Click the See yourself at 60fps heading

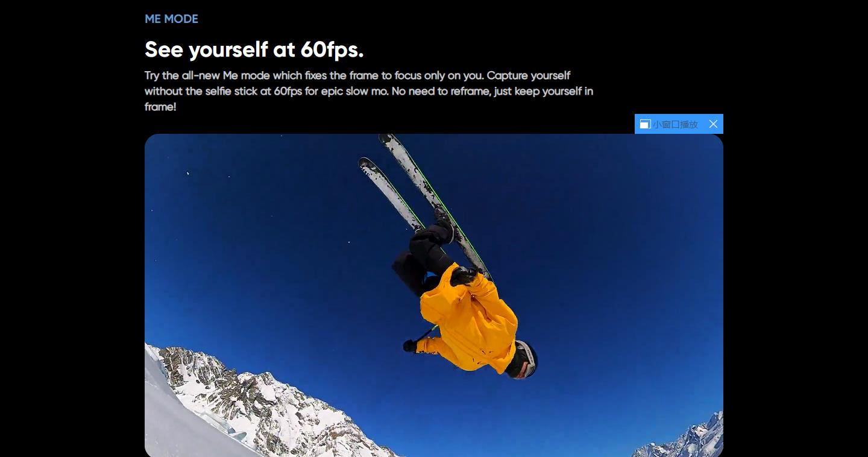pyautogui.click(x=254, y=49)
